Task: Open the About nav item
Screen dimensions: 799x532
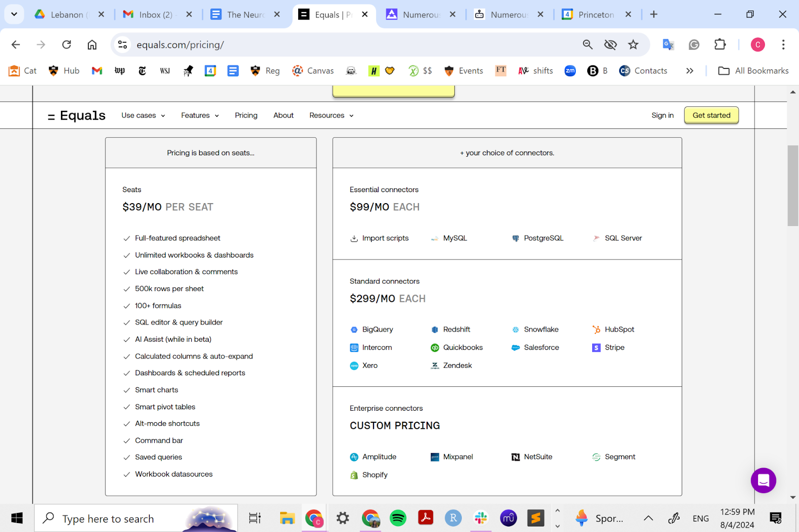Action: click(284, 115)
